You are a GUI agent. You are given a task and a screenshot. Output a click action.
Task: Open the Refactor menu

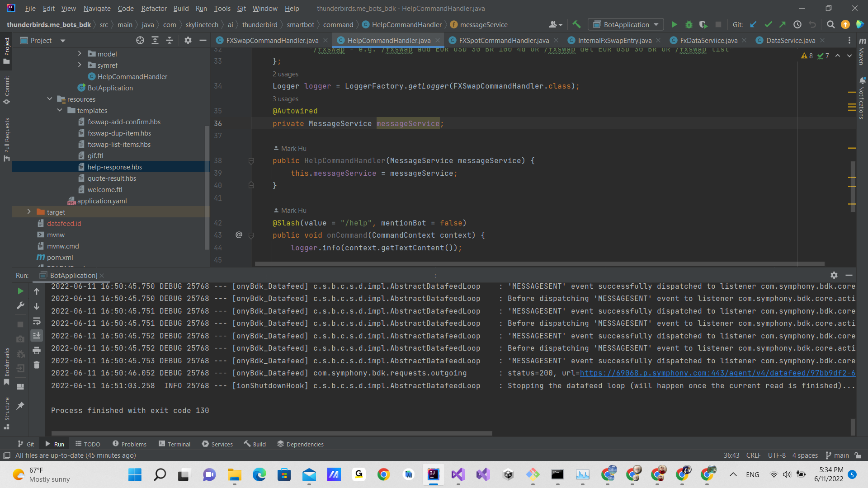[154, 8]
